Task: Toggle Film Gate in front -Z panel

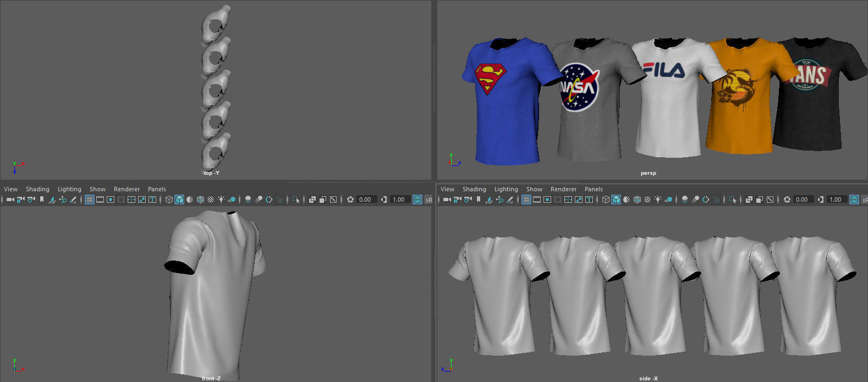Action: point(100,200)
